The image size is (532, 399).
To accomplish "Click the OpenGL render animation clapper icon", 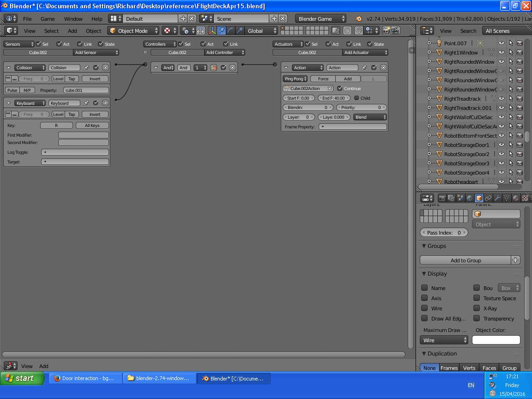I will tap(395, 31).
